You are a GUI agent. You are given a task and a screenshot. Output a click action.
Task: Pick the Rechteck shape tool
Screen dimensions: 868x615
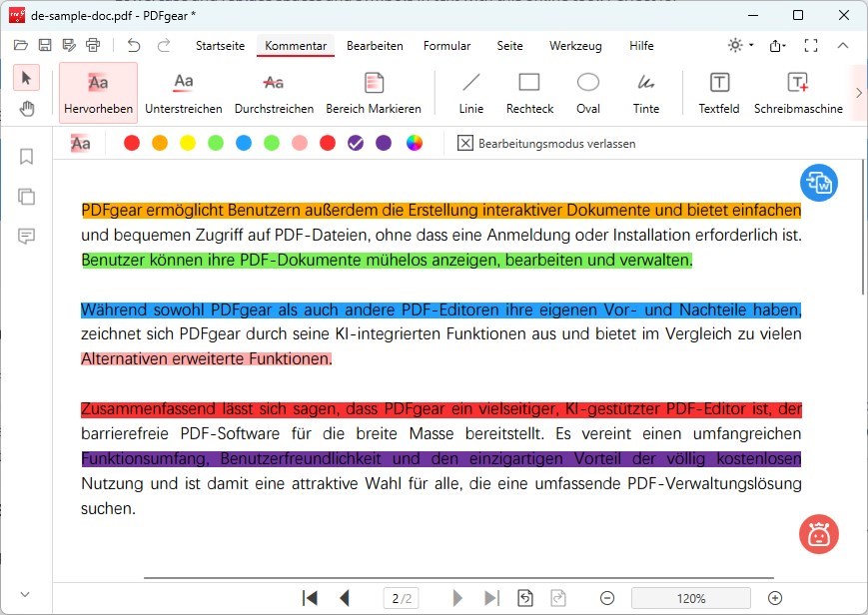529,93
